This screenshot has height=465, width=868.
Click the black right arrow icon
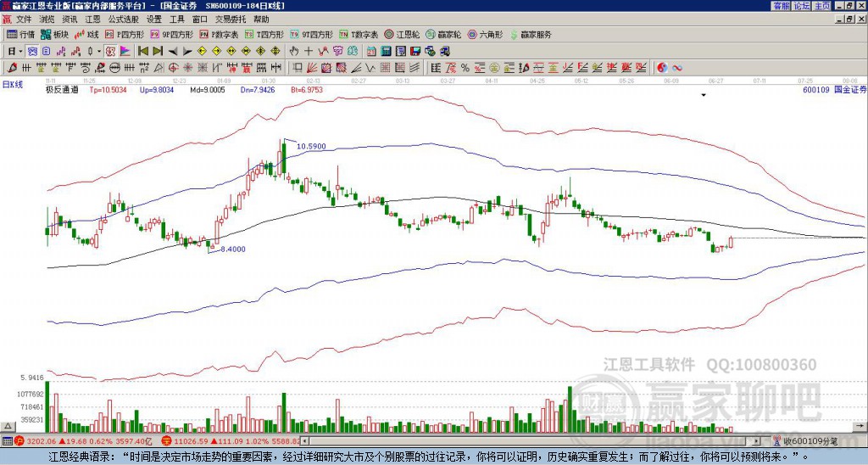tap(187, 52)
